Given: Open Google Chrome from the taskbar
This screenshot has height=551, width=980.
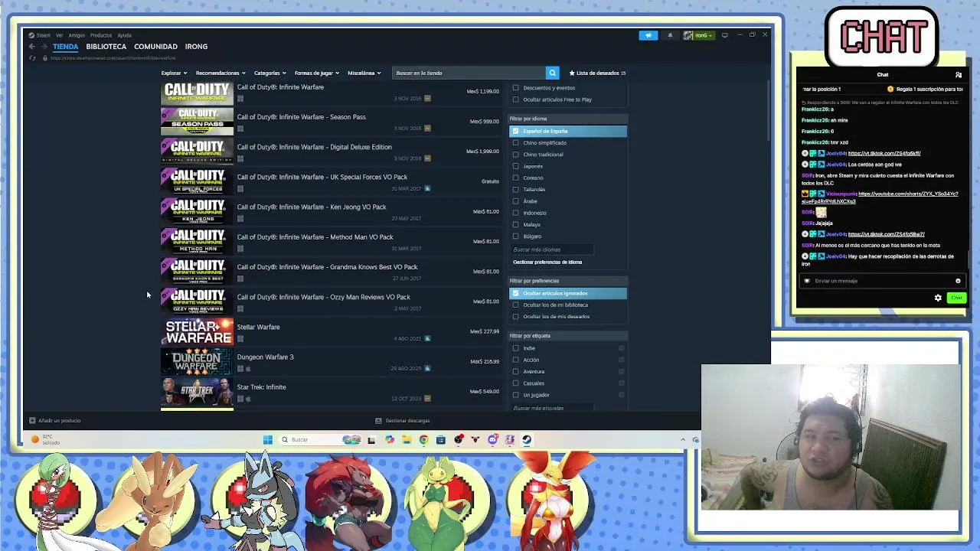Looking at the screenshot, I should (423, 439).
